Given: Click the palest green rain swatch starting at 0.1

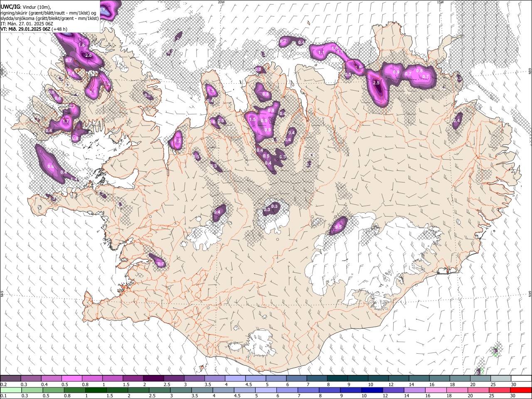Looking at the screenshot, I should pos(10,390).
